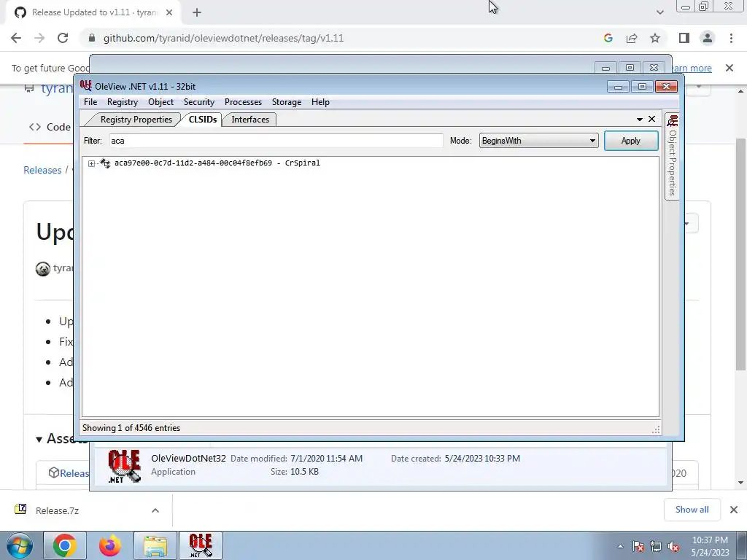
Task: Click the taskbar clock showing 10:37 PM
Action: click(710, 546)
